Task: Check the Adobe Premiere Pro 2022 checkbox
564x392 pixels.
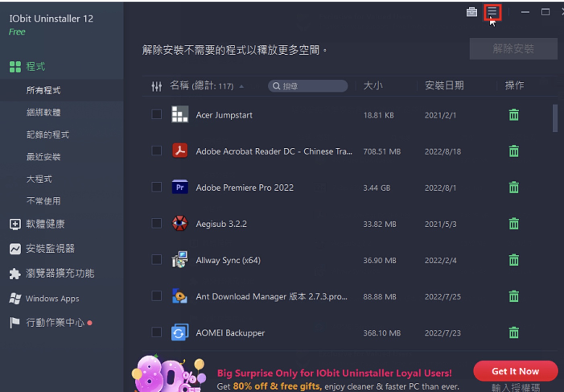Action: point(156,187)
